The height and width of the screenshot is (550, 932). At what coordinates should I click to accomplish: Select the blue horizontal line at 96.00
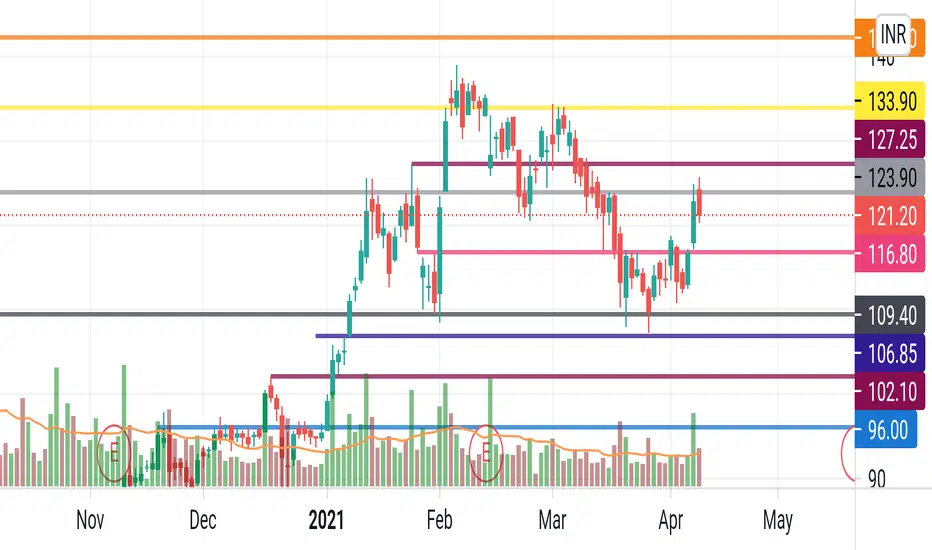tap(505, 427)
